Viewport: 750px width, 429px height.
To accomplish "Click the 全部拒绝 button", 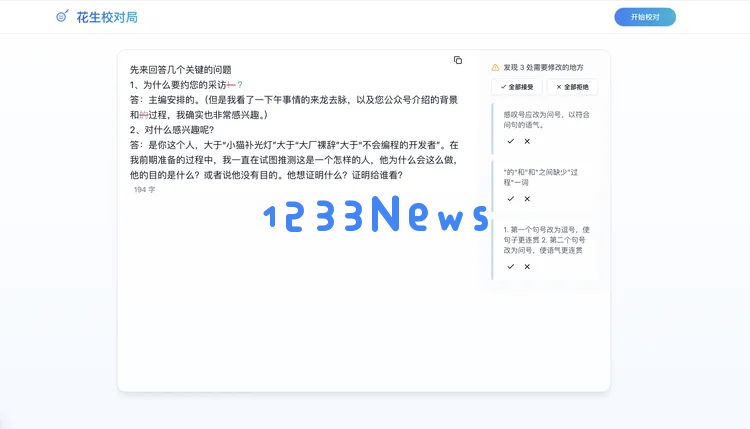I will [x=572, y=87].
